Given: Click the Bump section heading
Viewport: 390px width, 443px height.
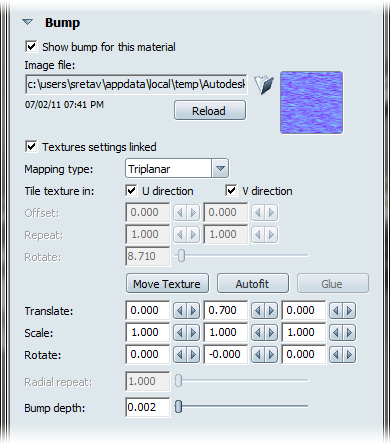Looking at the screenshot, I should point(62,23).
